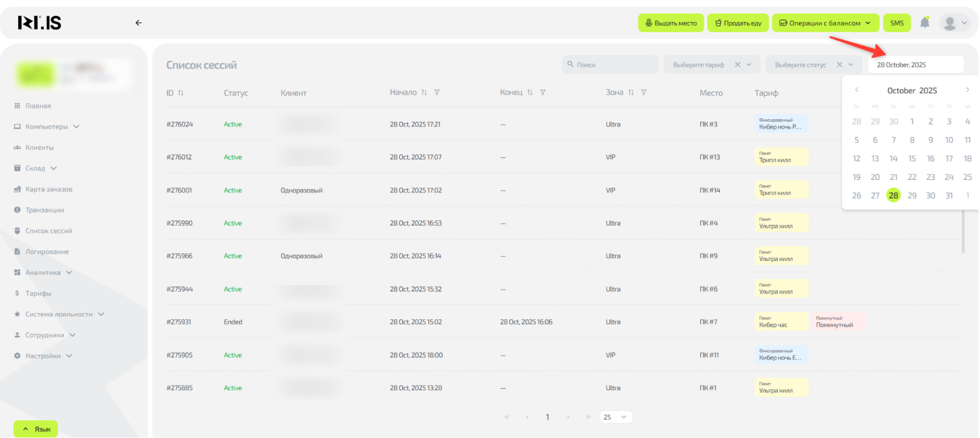This screenshot has height=438, width=980.
Task: Open user profile avatar menu
Action: [x=955, y=23]
